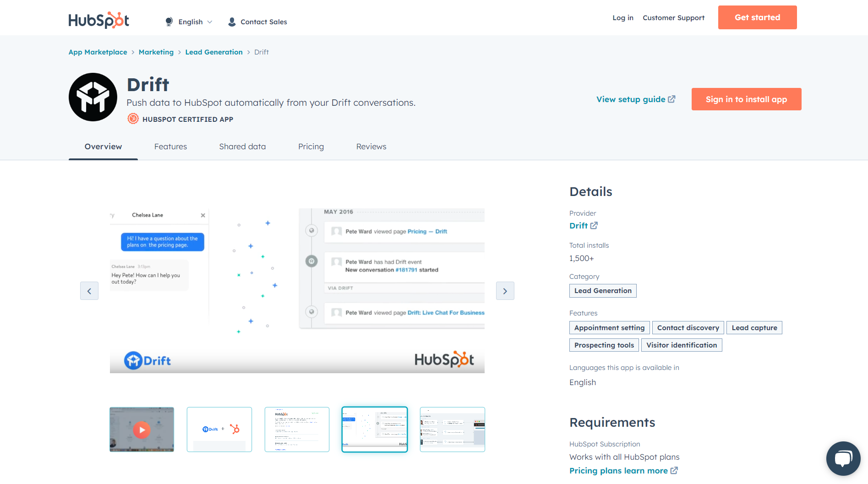868x484 pixels.
Task: Click external link icon beside setup guide
Action: pos(671,99)
